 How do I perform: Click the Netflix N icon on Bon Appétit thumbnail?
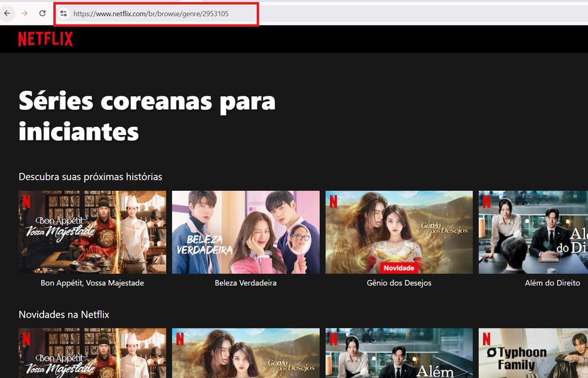coord(27,202)
